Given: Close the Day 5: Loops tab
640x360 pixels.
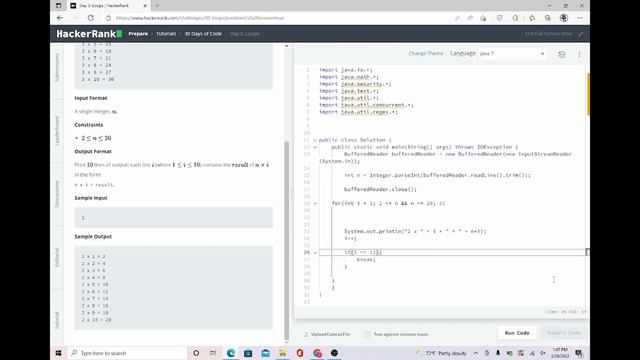Looking at the screenshot, I should 145,6.
